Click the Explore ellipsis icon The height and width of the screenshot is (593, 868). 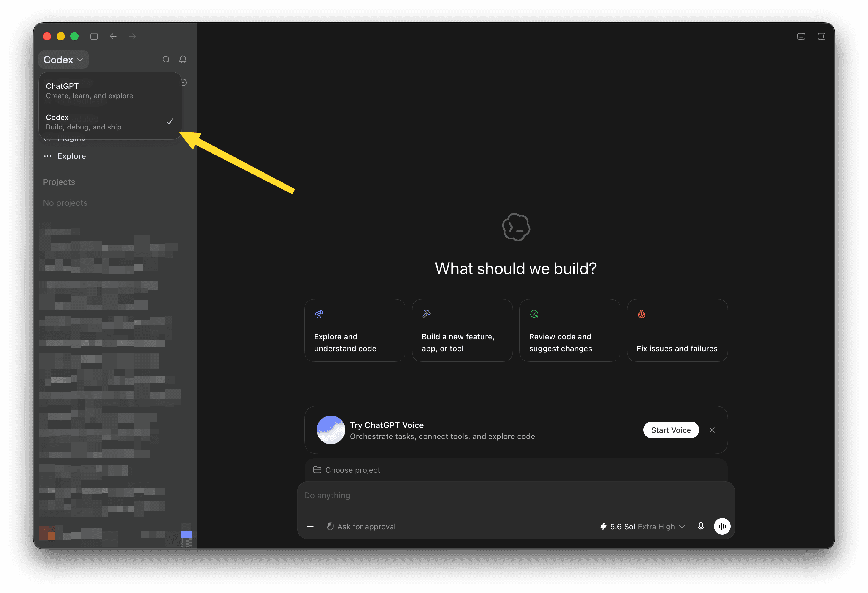(47, 156)
